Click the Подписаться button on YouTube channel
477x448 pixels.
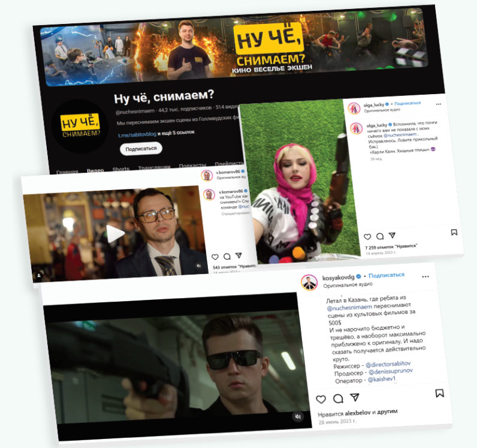(x=141, y=149)
